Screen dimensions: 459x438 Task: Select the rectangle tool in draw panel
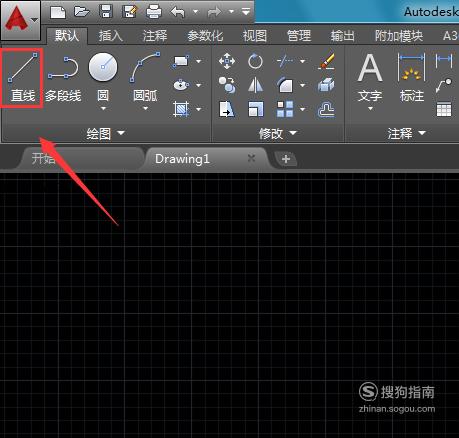181,62
